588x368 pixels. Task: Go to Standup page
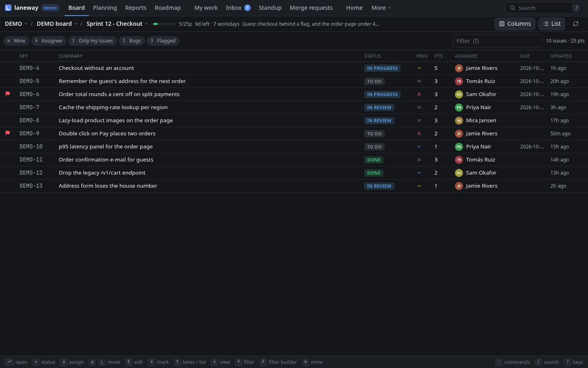click(270, 8)
